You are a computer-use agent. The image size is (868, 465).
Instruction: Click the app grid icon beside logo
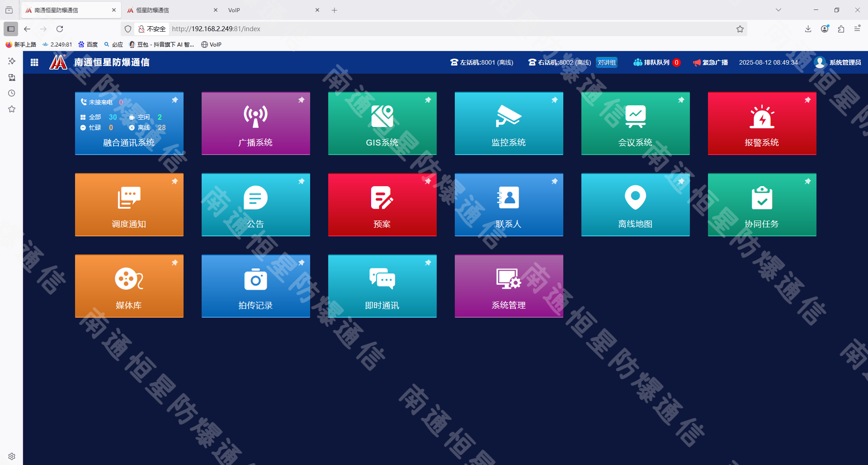pos(34,62)
